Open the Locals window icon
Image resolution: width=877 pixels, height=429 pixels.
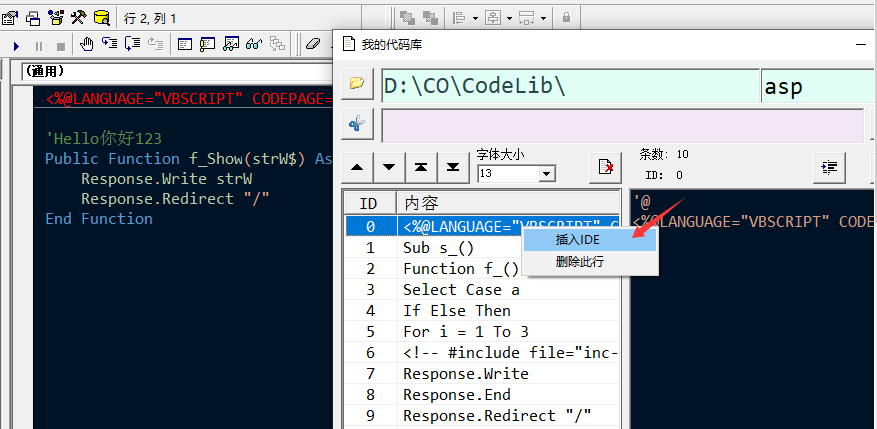(x=185, y=44)
